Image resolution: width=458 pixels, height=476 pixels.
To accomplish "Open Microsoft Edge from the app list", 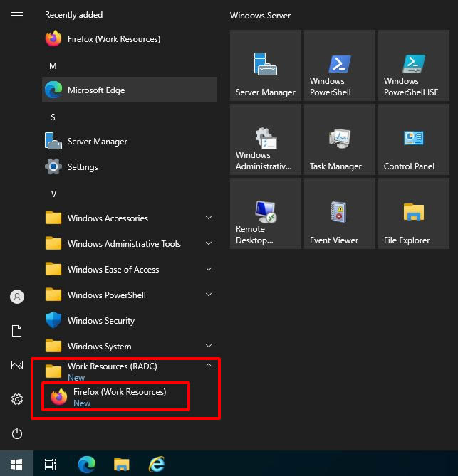I will 130,90.
